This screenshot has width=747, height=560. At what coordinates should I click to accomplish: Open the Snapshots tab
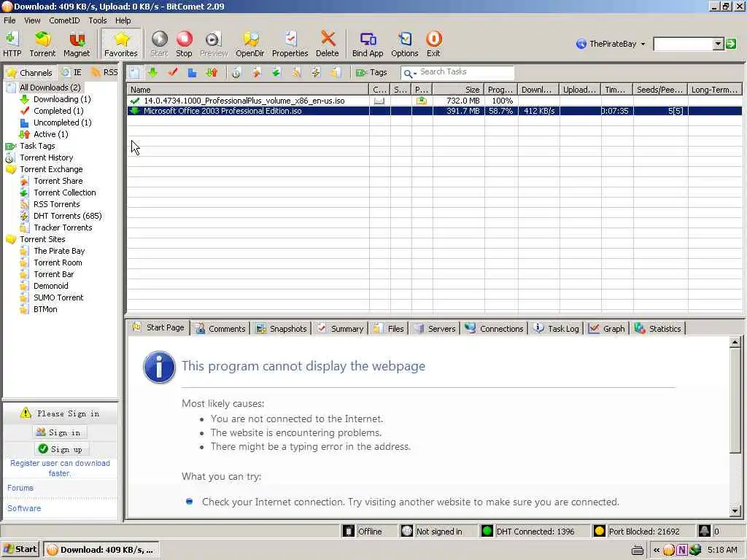[282, 329]
